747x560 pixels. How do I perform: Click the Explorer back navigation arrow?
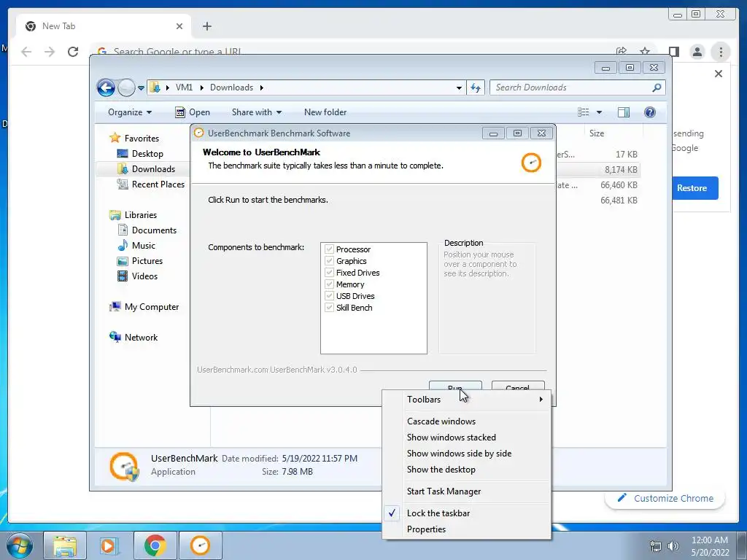pos(106,87)
